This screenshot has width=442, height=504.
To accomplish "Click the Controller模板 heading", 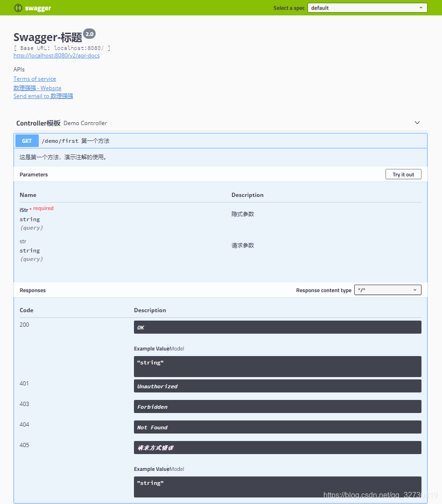I will coord(38,123).
